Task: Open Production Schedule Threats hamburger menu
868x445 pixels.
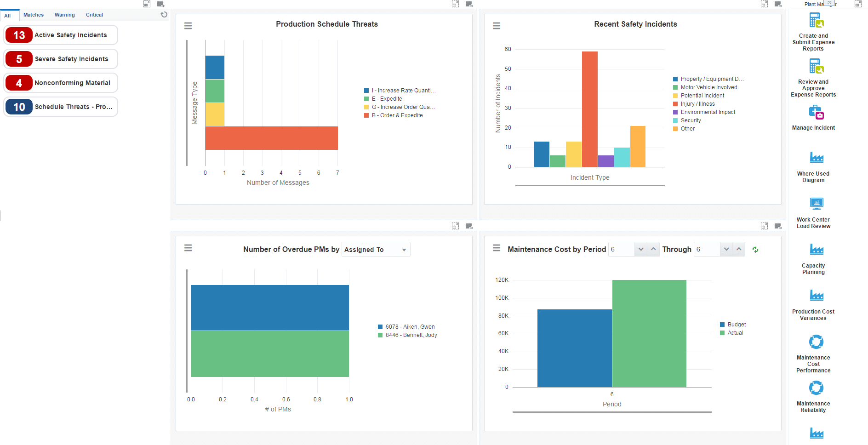Action: [188, 26]
